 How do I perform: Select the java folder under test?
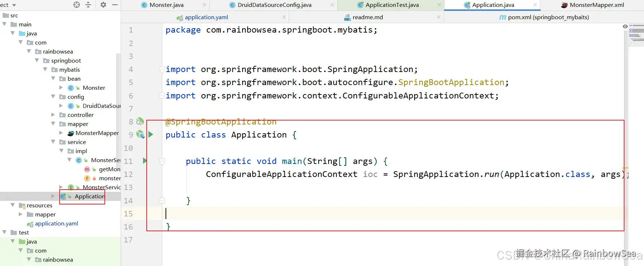31,241
